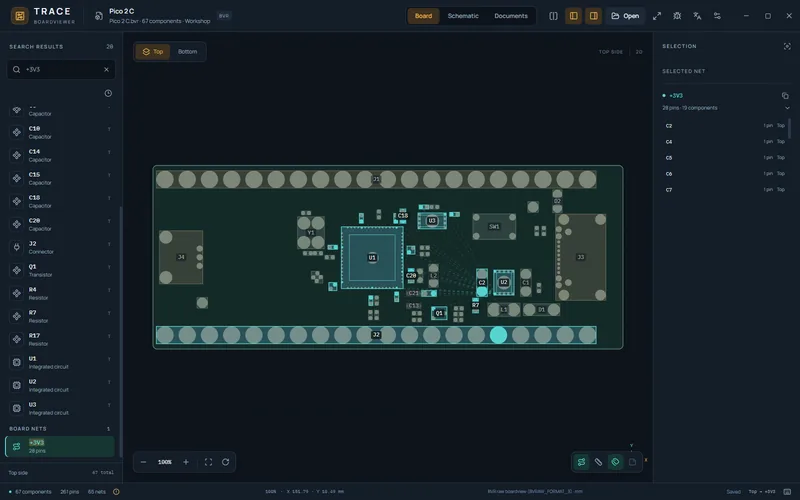Select C2 pin row in Selection panel
The image size is (800, 500).
click(x=724, y=126)
